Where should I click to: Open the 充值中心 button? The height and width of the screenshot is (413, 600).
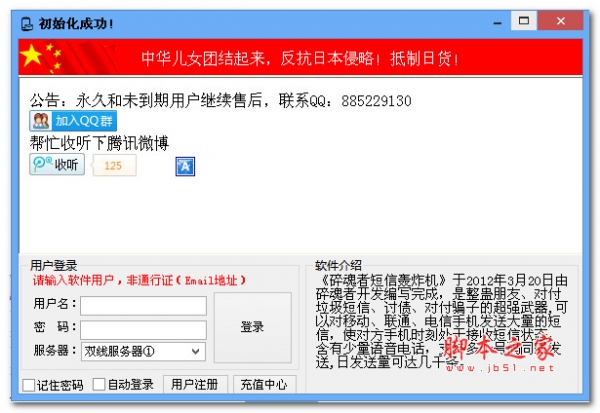point(265,384)
